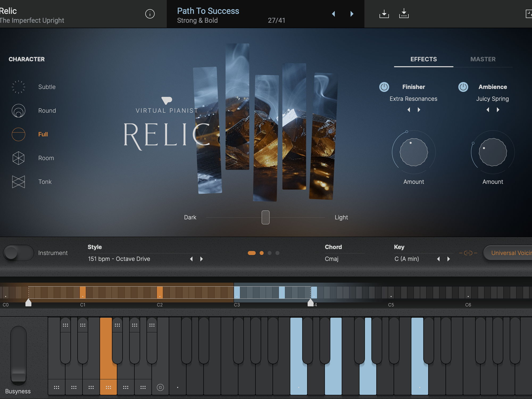Choose the Subtle character label

(x=47, y=87)
